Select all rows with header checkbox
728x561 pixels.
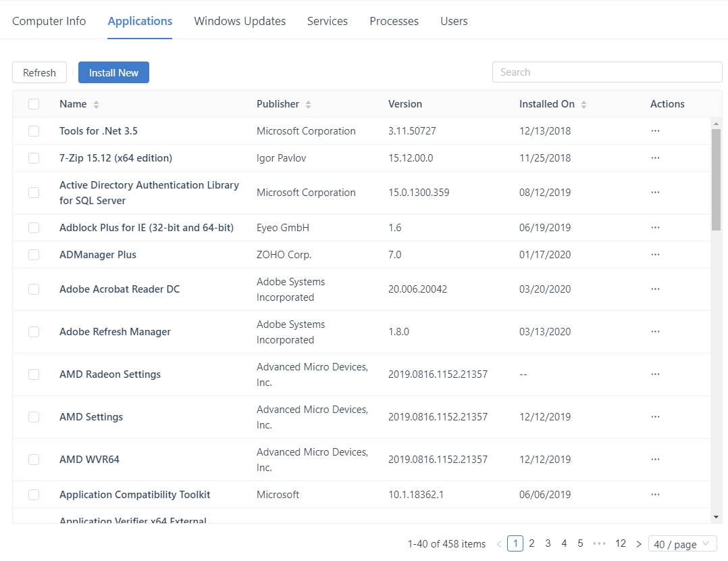pos(34,104)
